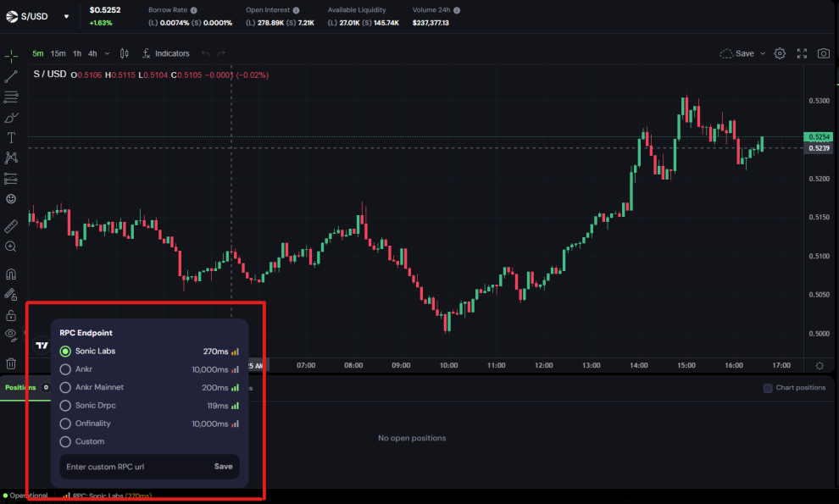Delete drawings with the trash icon
Image resolution: width=839 pixels, height=504 pixels.
pos(11,363)
